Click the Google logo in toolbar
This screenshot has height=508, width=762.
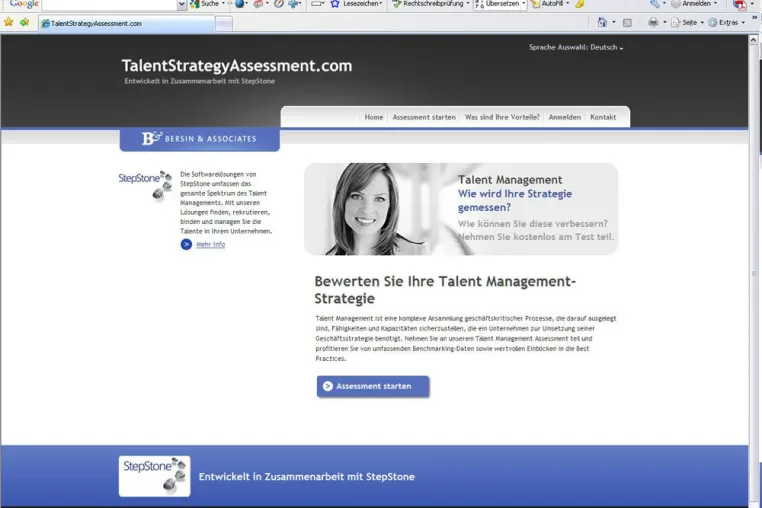point(24,4)
